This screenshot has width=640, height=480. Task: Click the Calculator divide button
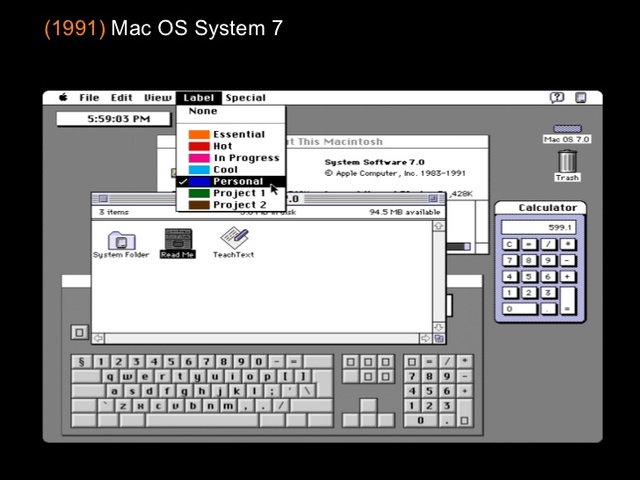[548, 244]
